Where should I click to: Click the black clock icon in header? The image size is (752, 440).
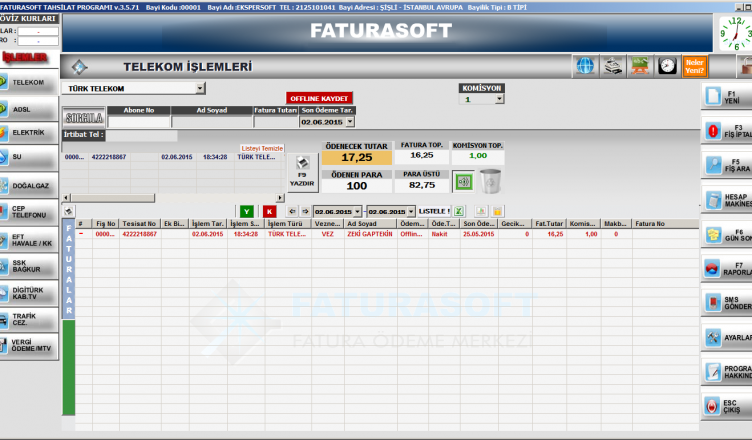[x=667, y=66]
